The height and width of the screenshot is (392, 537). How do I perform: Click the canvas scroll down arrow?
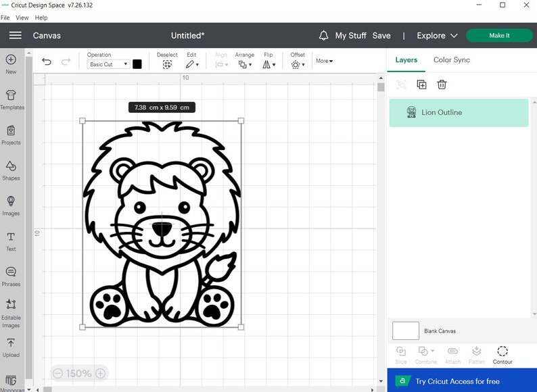click(x=381, y=381)
